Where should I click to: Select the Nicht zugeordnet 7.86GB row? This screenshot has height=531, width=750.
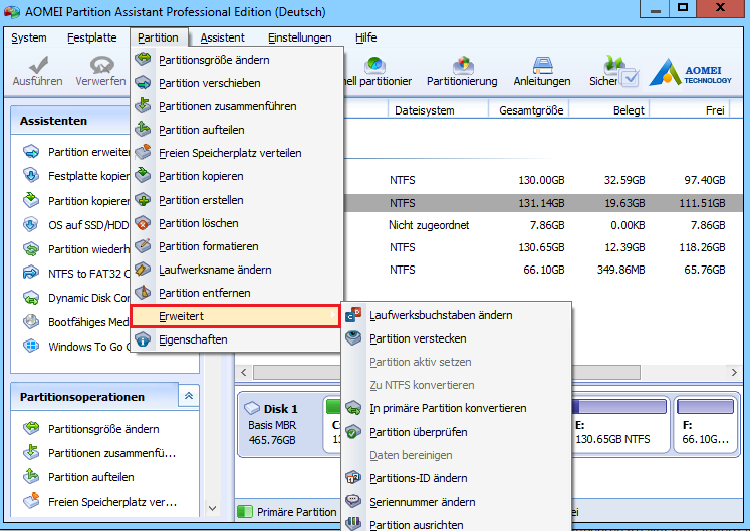coord(542,225)
